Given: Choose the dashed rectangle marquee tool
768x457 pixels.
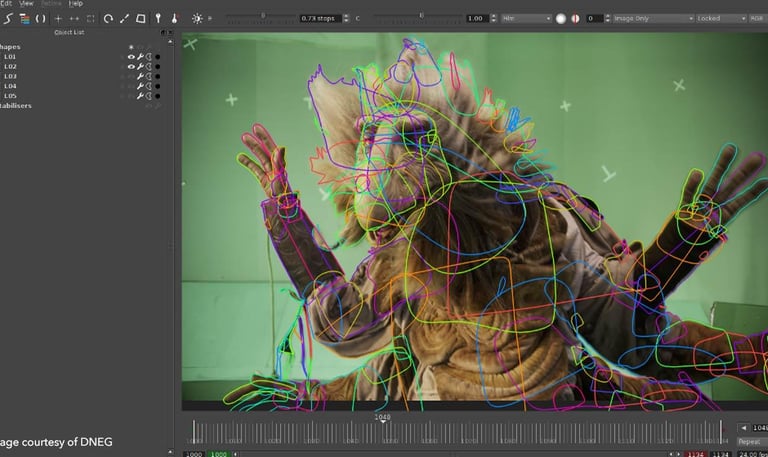Looking at the screenshot, I should [x=91, y=18].
